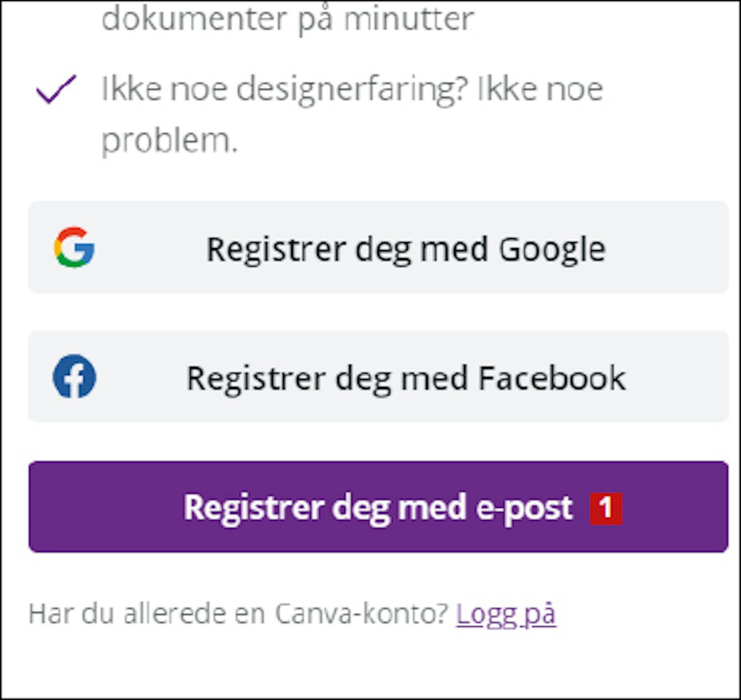
Task: Click the word 'Registrer' on the Google button
Action: point(276,249)
